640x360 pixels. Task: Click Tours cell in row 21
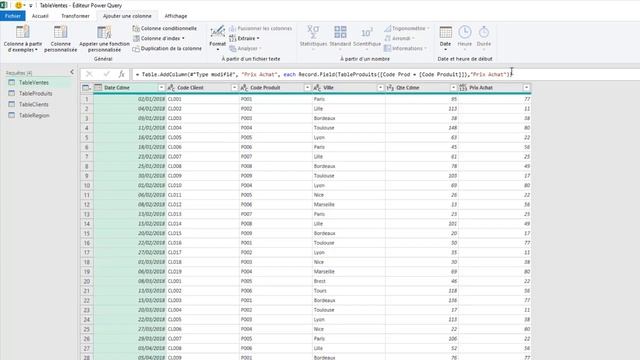click(x=349, y=291)
